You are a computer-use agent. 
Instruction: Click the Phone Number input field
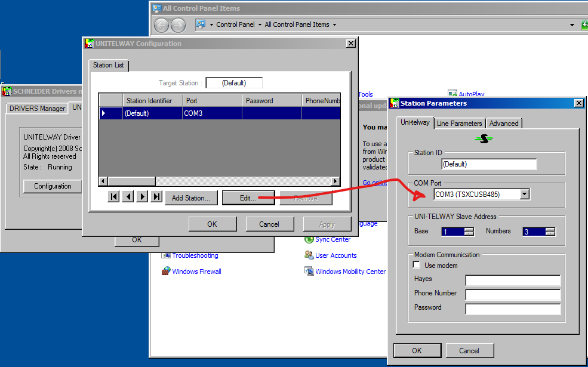(513, 294)
